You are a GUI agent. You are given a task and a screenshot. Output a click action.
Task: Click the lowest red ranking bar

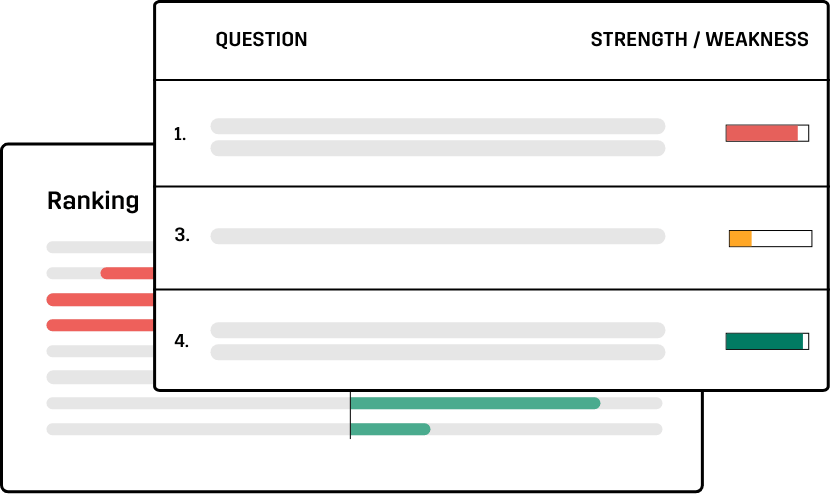(x=100, y=325)
